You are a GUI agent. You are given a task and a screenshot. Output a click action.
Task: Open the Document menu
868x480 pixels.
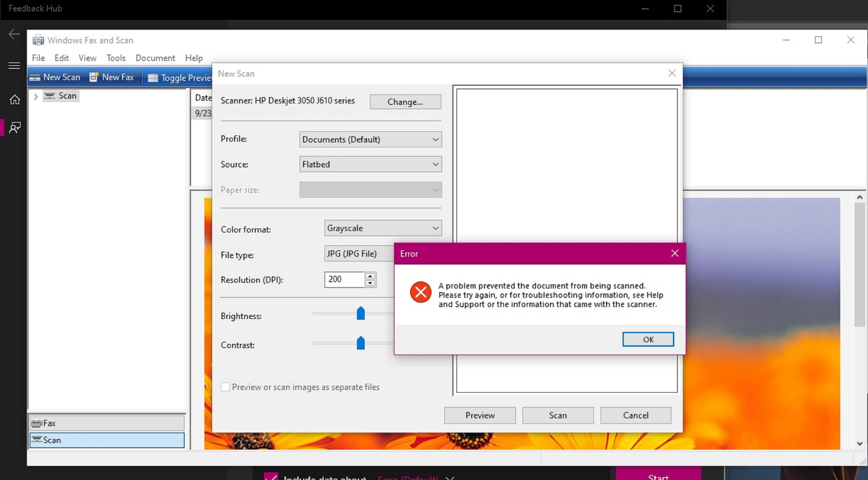pos(155,58)
